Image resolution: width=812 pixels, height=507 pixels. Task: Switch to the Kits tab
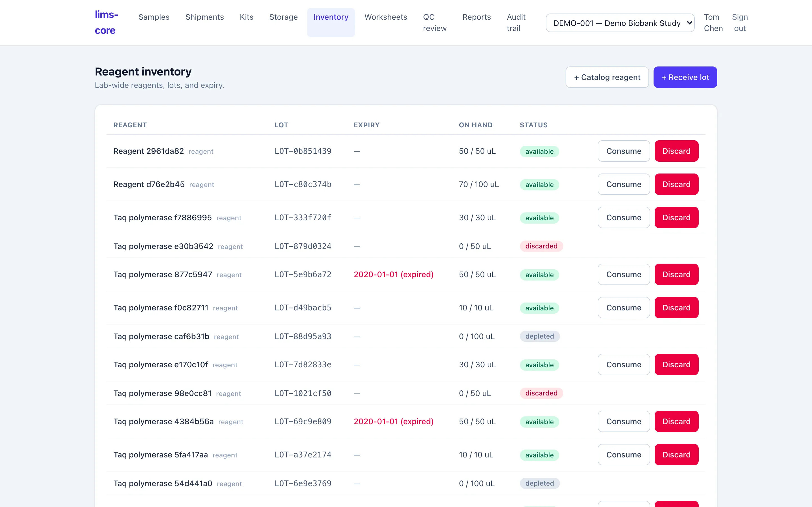pyautogui.click(x=246, y=17)
